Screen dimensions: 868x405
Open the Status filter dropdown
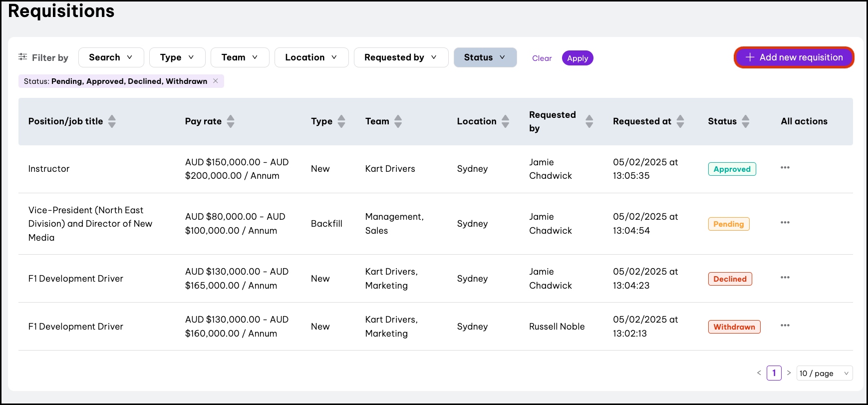click(x=485, y=57)
